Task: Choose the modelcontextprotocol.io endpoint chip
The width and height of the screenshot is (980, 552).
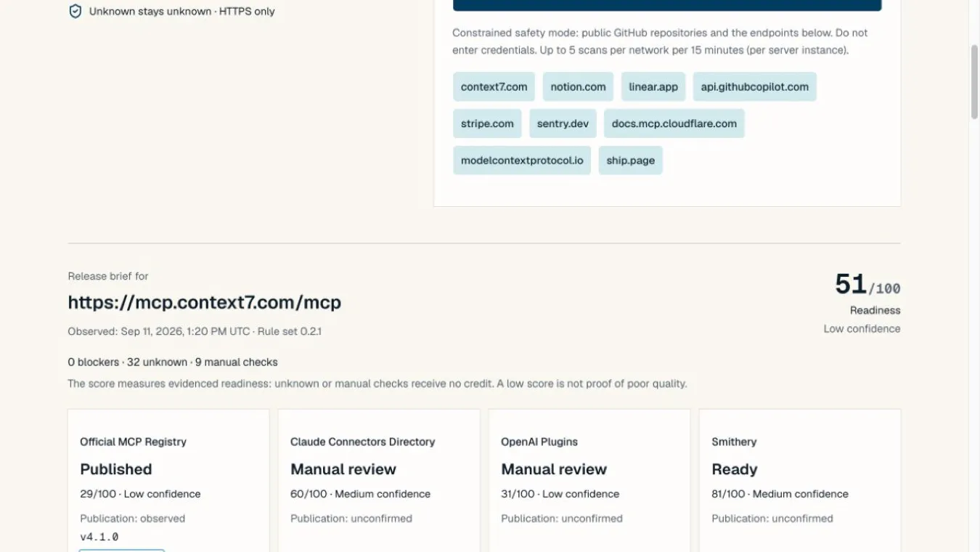Action: tap(522, 161)
